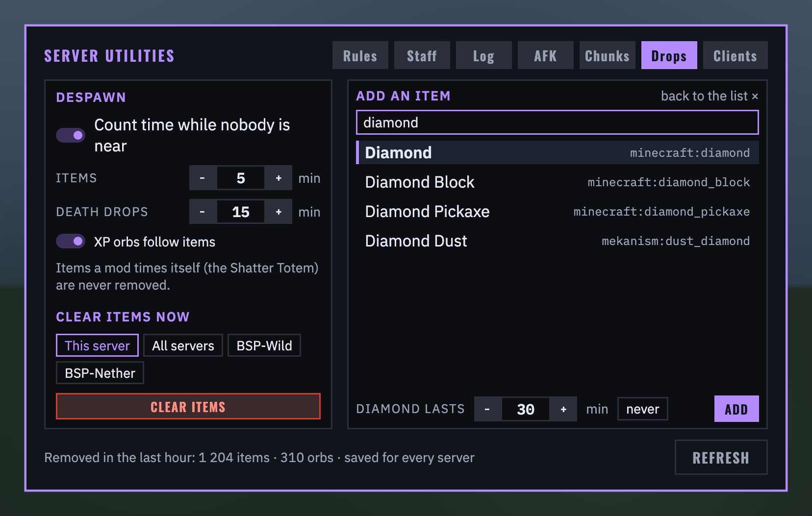Select Diamond result row
Image resolution: width=812 pixels, height=516 pixels.
(558, 152)
